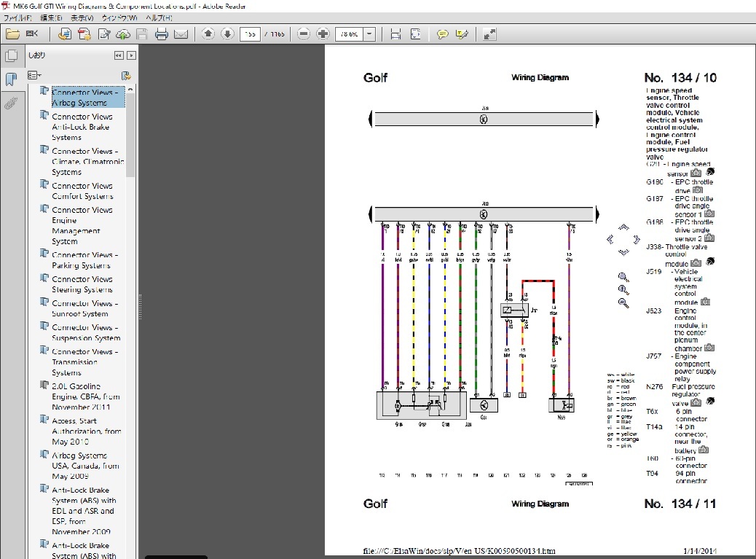756x559 pixels.
Task: Click the save floppy disk icon
Action: click(x=142, y=34)
